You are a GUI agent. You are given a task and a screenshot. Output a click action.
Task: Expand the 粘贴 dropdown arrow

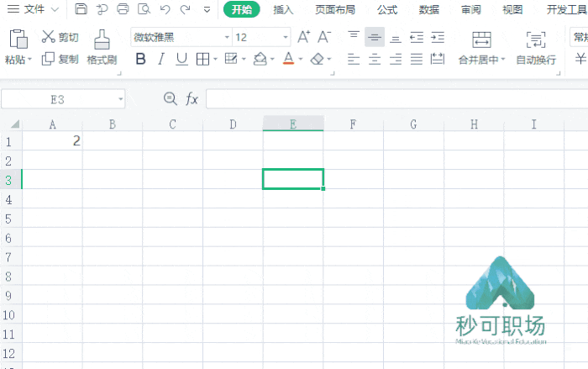[30, 60]
